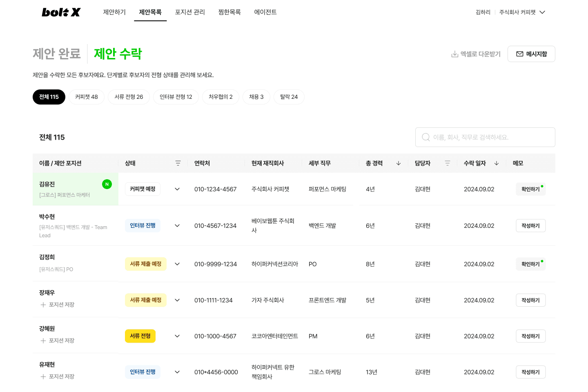Click 작성하기 memo button for 박수현
The width and height of the screenshot is (588, 392).
coord(530,226)
